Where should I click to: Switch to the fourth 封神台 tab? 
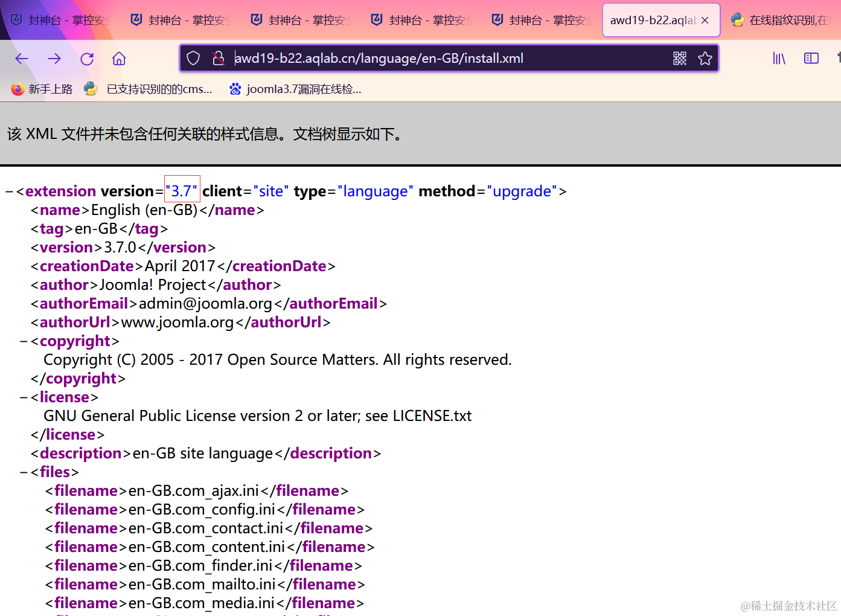421,21
